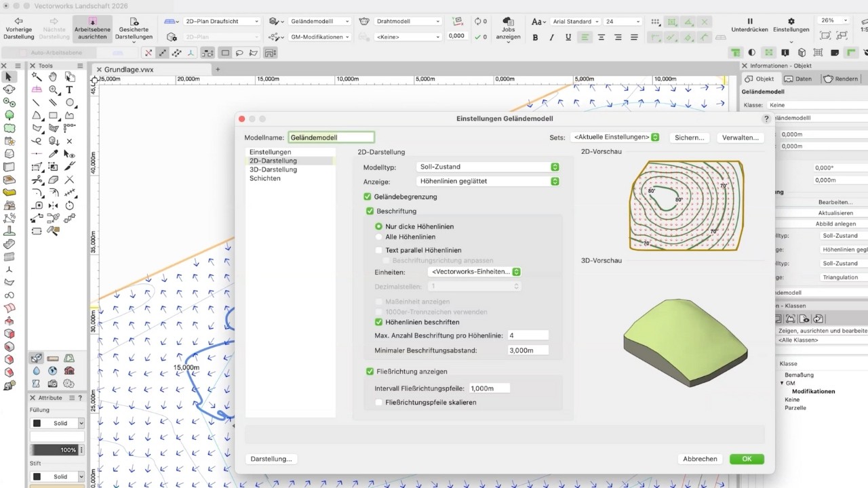Open Geländemodell class dropdown in toolbar
This screenshot has width=868, height=488.
click(x=320, y=22)
